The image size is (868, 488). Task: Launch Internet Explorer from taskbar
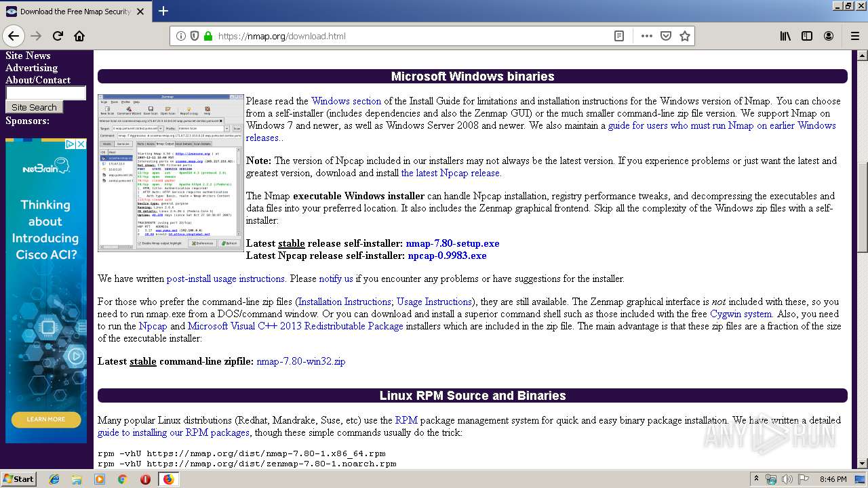[x=54, y=479]
